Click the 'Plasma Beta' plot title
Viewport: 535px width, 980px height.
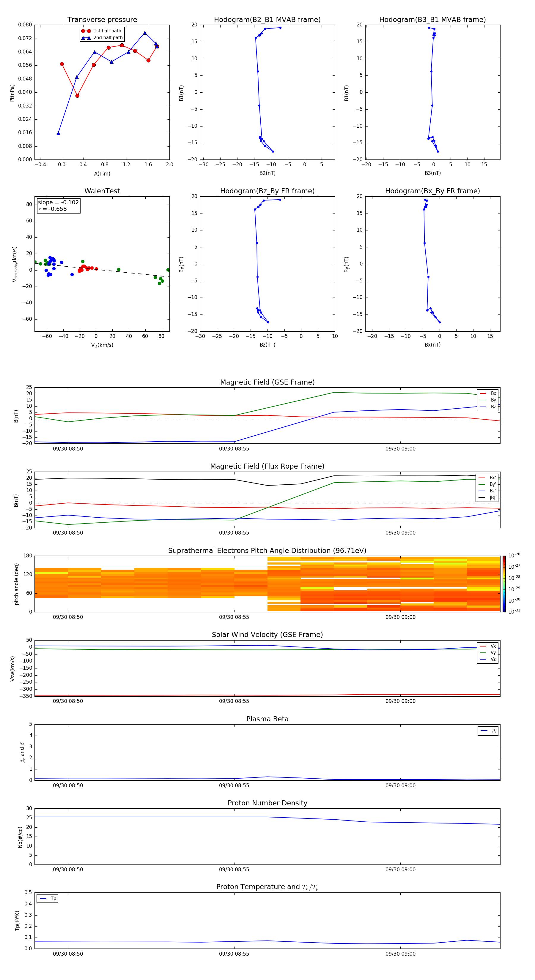tap(267, 719)
